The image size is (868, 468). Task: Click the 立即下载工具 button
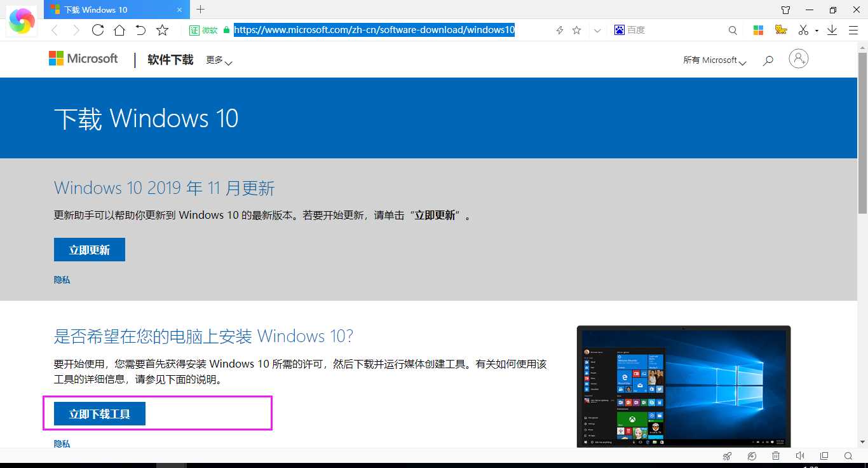[100, 414]
